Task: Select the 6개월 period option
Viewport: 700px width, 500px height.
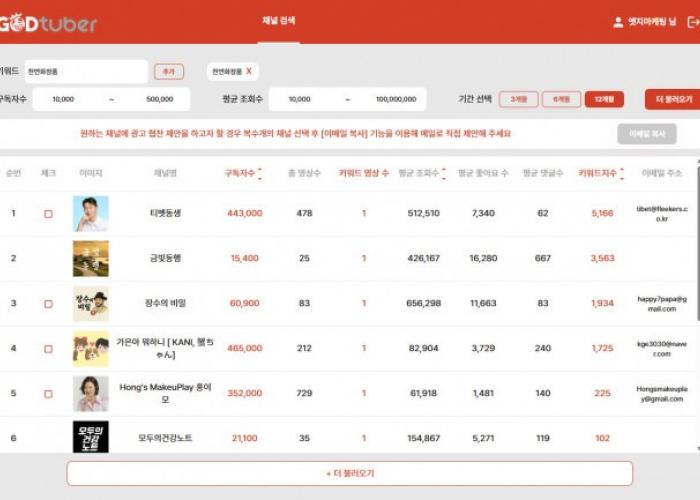Action: click(x=561, y=99)
